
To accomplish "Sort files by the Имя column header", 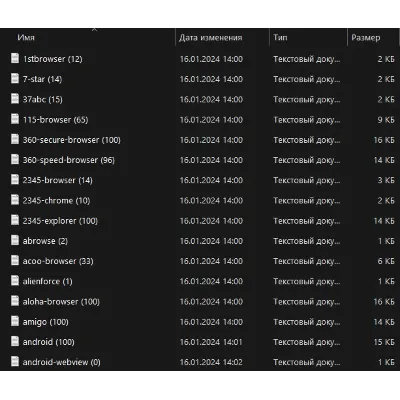I will pyautogui.click(x=26, y=38).
